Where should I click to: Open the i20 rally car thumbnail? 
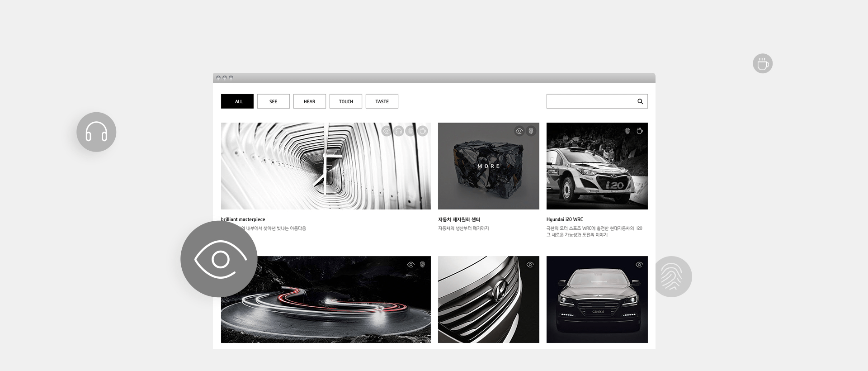597,166
